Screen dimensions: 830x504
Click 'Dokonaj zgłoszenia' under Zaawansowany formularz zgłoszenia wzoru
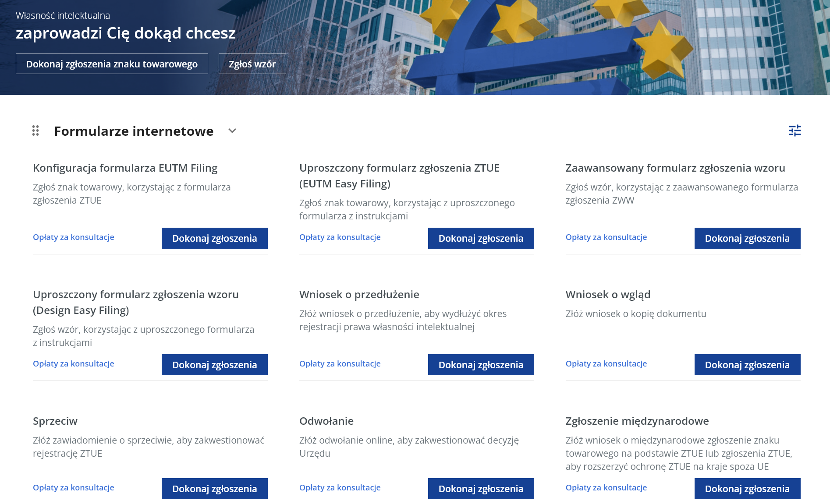pos(747,238)
